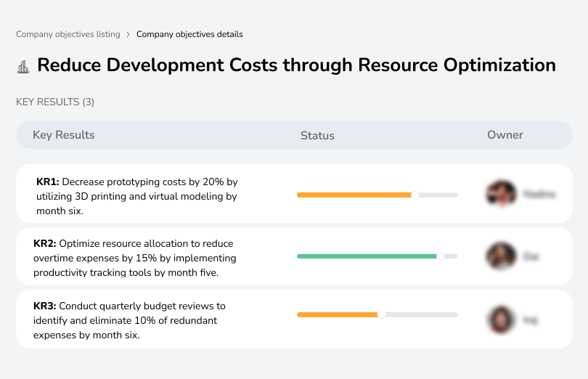Click the KR2 owner avatar

501,256
